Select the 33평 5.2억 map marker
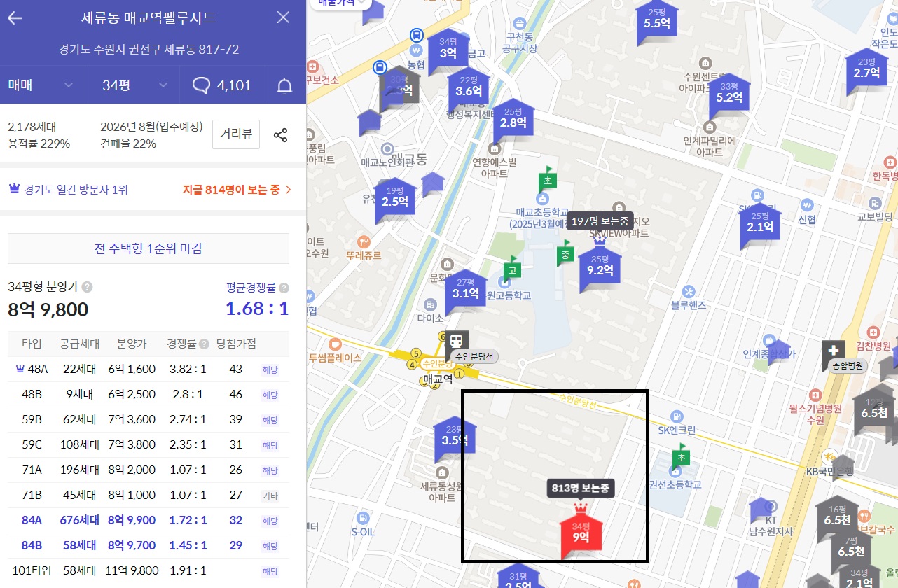The width and height of the screenshot is (898, 588). pos(729,95)
